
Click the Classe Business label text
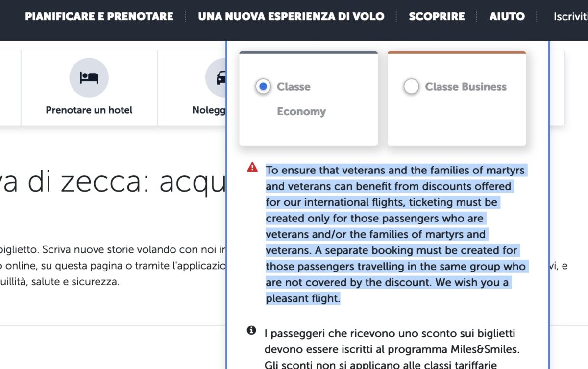[x=465, y=87]
